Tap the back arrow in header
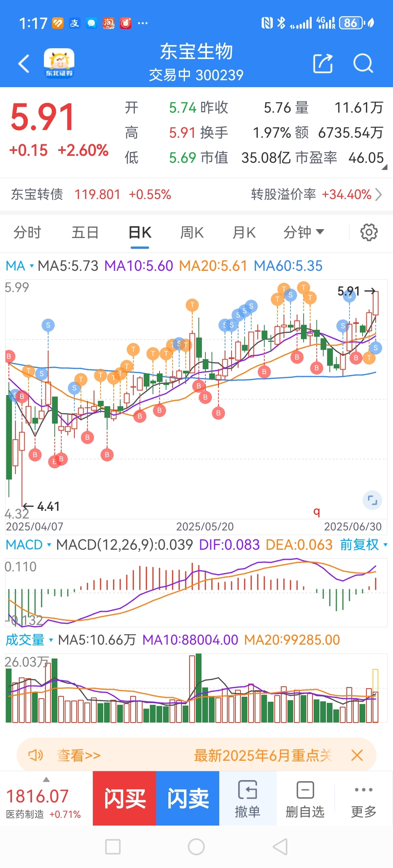 click(24, 64)
